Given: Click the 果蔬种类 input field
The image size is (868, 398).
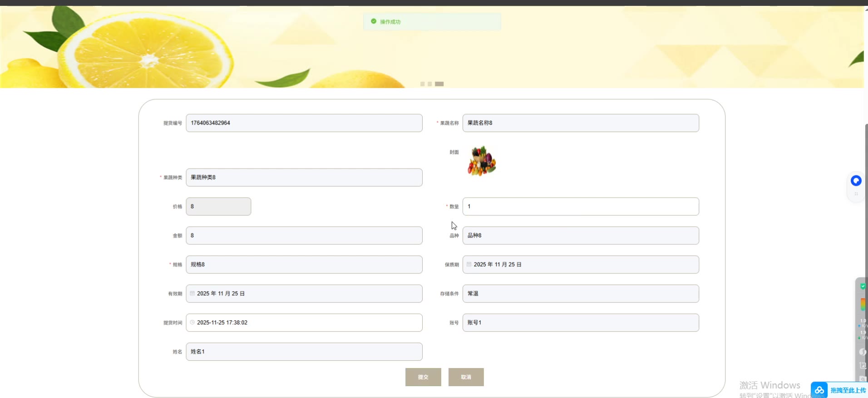Looking at the screenshot, I should coord(304,178).
